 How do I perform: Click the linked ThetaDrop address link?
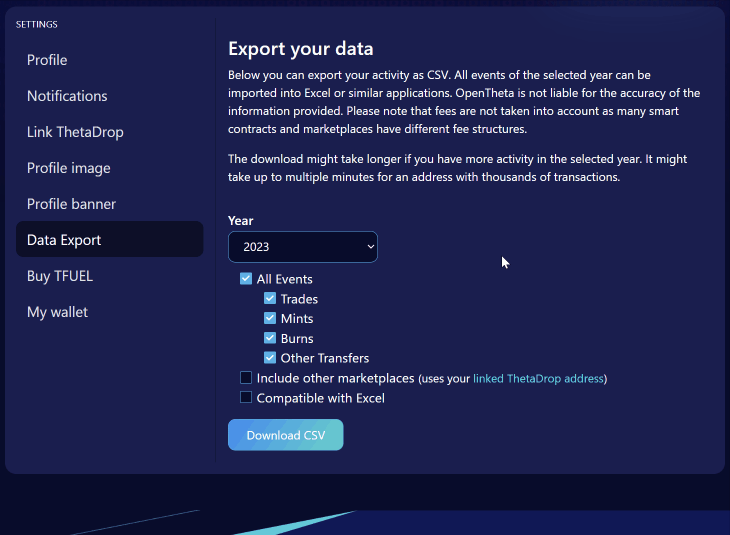[538, 379]
